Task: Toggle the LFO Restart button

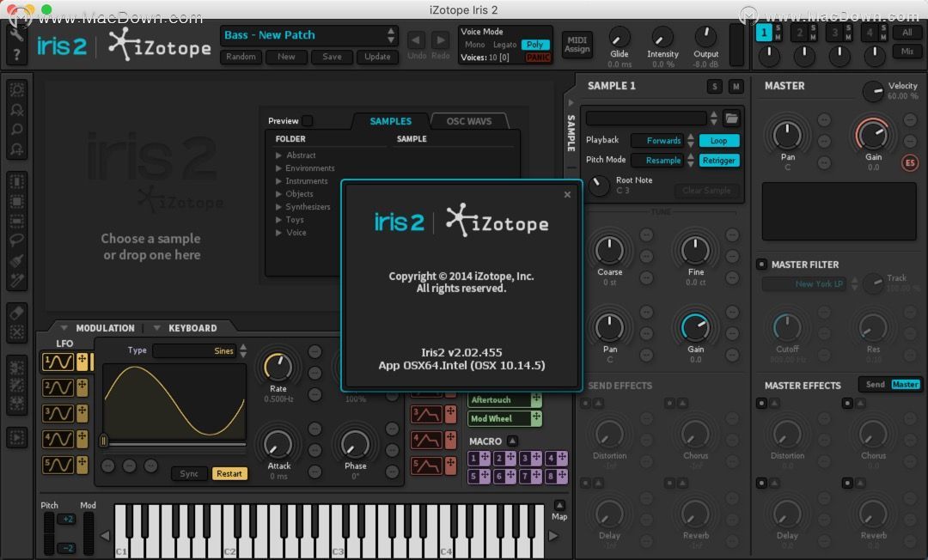Action: pyautogui.click(x=229, y=473)
